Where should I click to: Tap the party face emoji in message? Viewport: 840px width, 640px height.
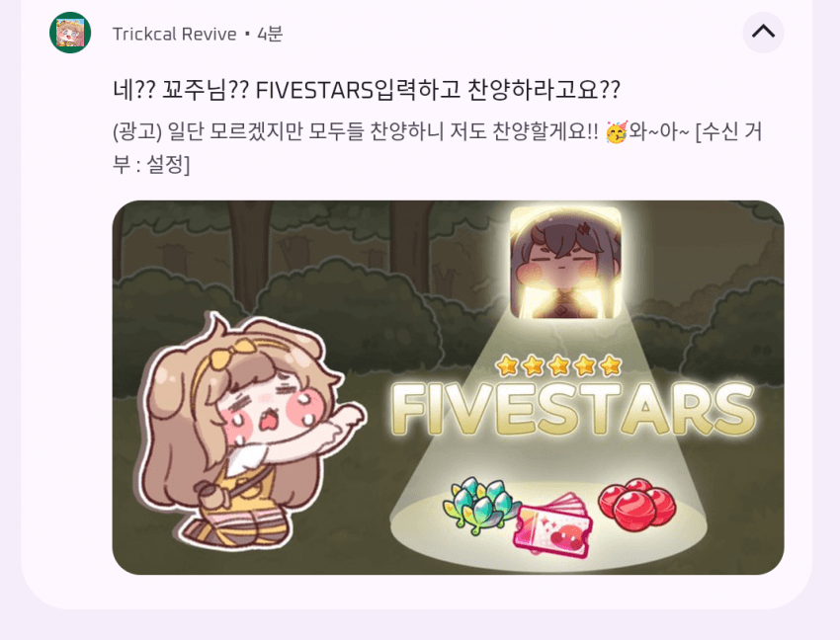tap(616, 131)
